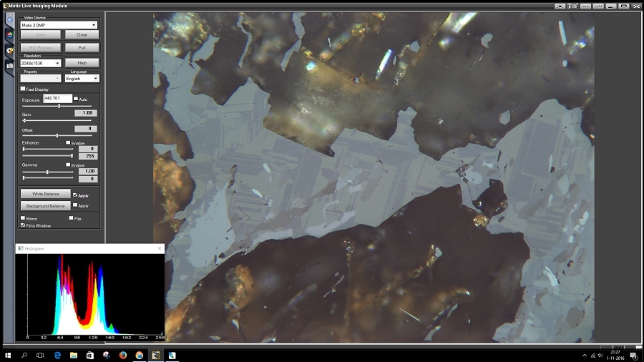Launch Firefox from the taskbar

point(122,355)
